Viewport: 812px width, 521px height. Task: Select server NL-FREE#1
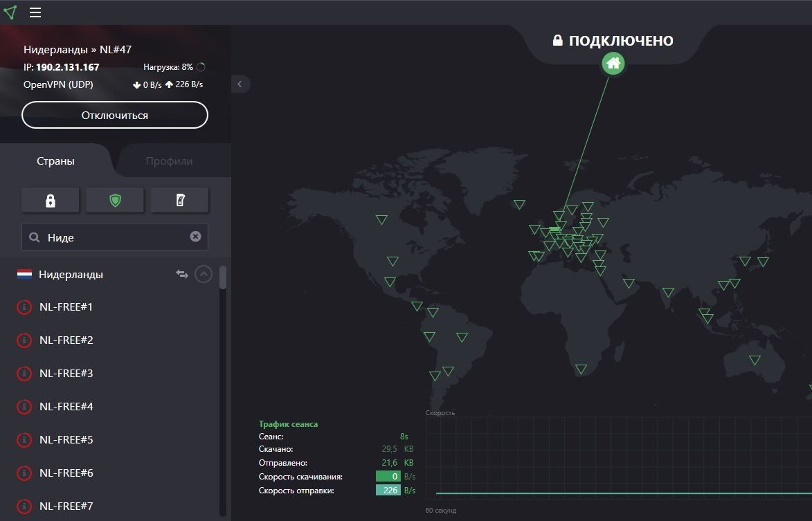[66, 307]
